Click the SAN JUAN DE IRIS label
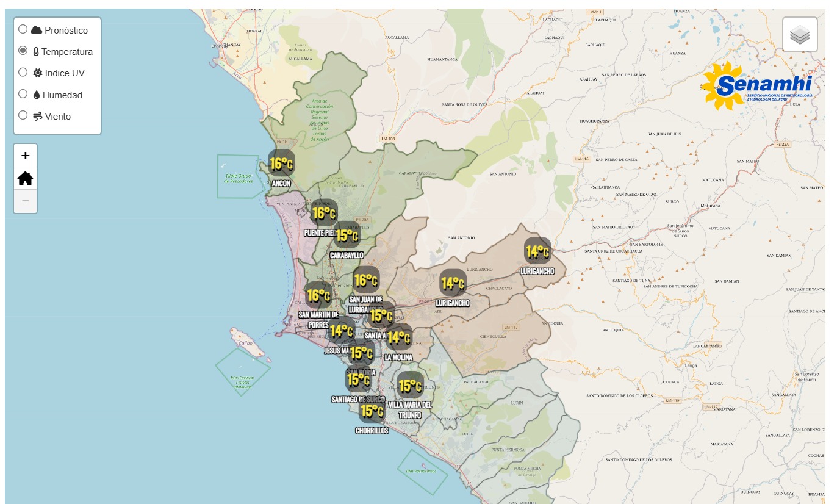The image size is (837, 504). click(664, 134)
